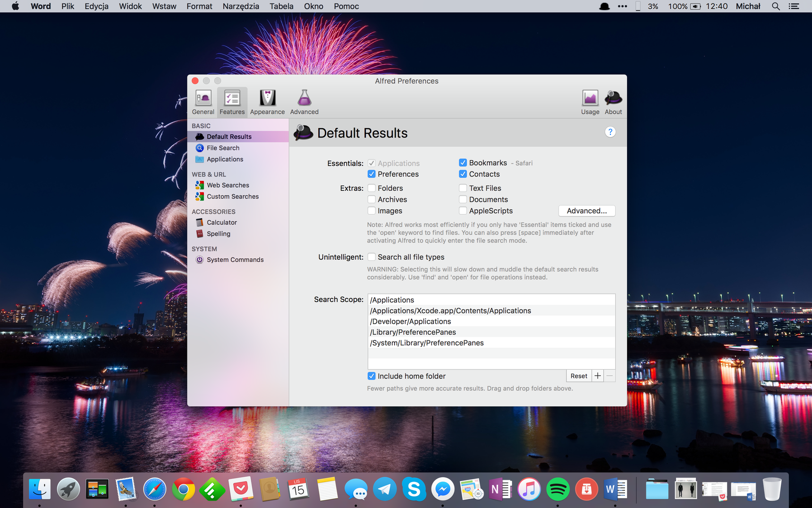
Task: Open the Widok menu
Action: [x=130, y=6]
